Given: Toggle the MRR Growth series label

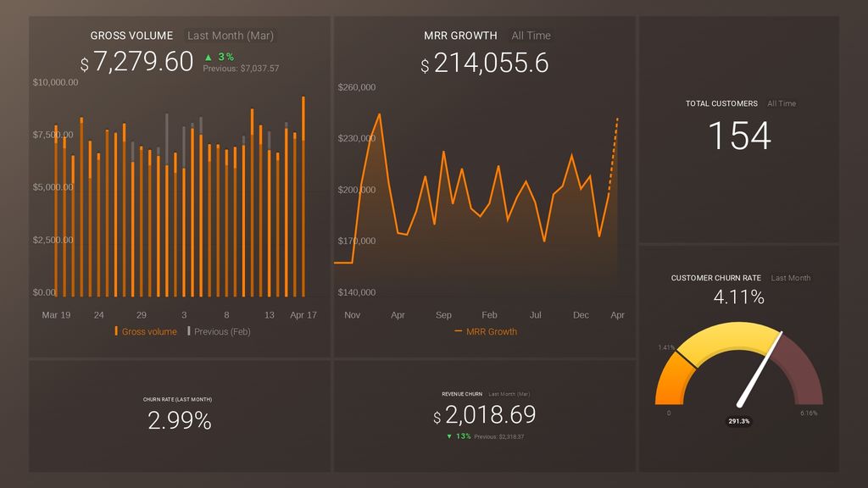Looking at the screenshot, I should tap(492, 331).
